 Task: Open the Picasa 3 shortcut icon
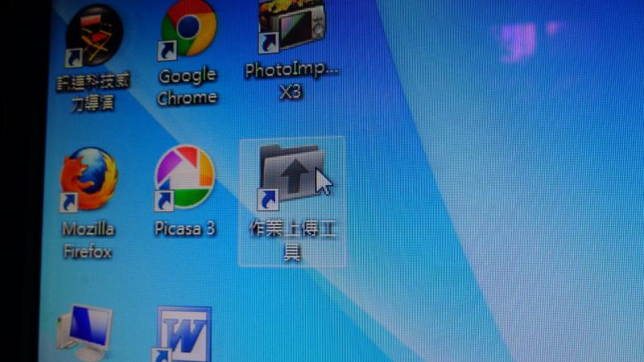[x=185, y=177]
